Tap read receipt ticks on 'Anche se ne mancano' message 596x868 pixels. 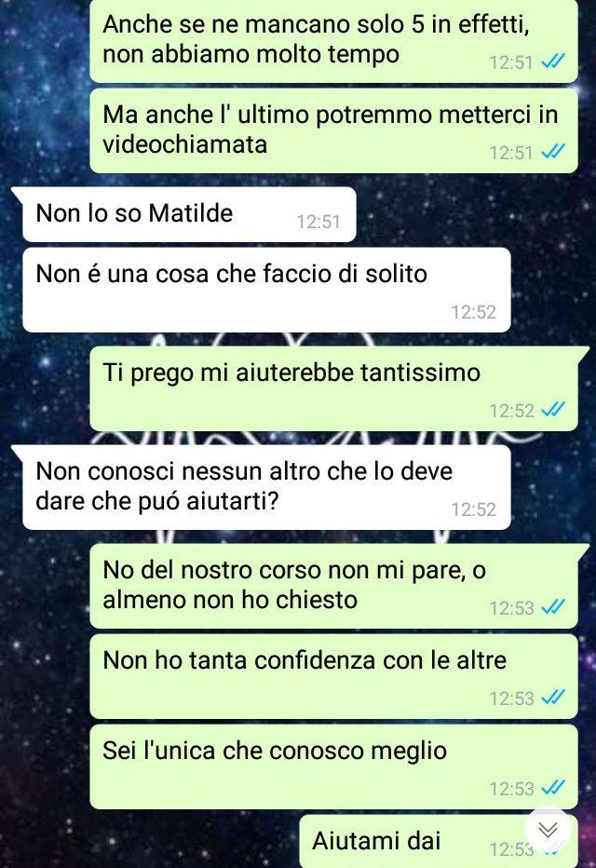[x=553, y=61]
